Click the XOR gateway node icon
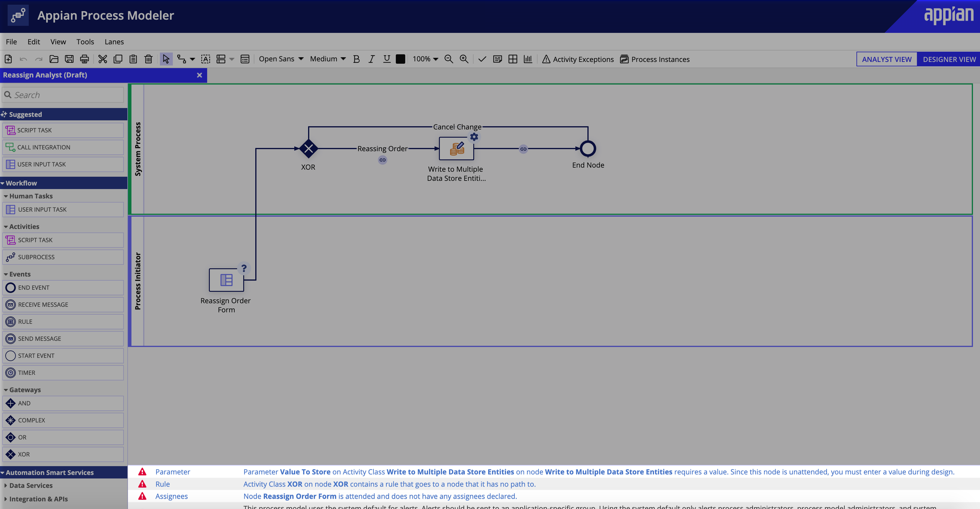Viewport: 980px width, 509px height. pos(308,148)
